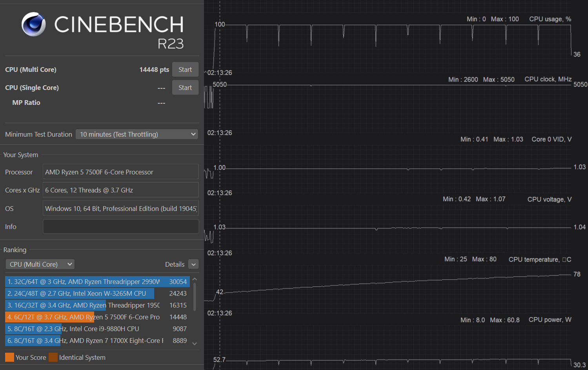Open the Minimum Test Duration dropdown
588x370 pixels.
click(137, 134)
